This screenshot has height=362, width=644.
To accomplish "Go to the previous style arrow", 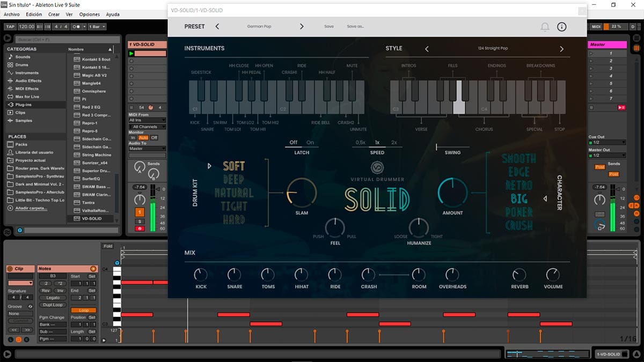I will tap(427, 49).
